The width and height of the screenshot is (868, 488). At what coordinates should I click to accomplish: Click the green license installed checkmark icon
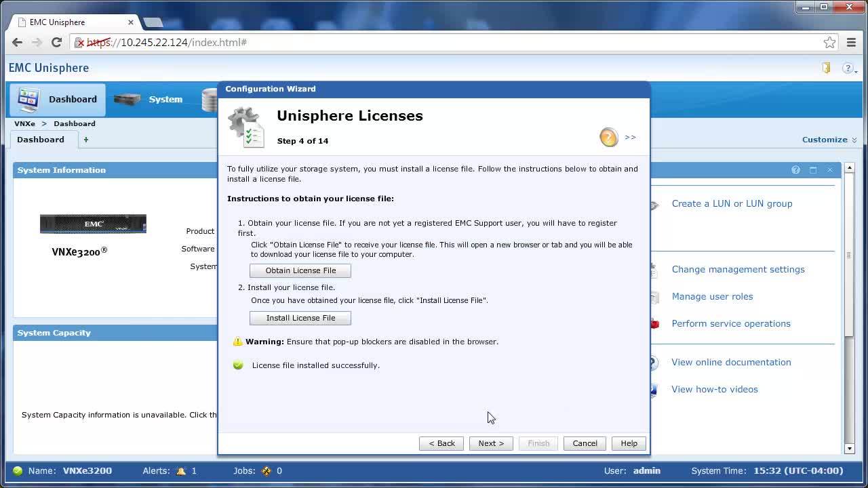pos(238,365)
